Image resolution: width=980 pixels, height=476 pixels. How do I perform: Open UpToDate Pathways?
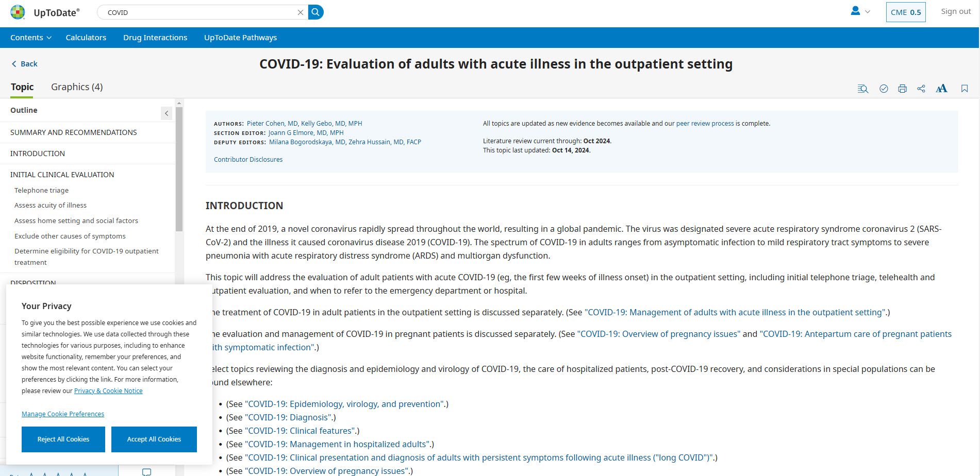[x=240, y=38]
